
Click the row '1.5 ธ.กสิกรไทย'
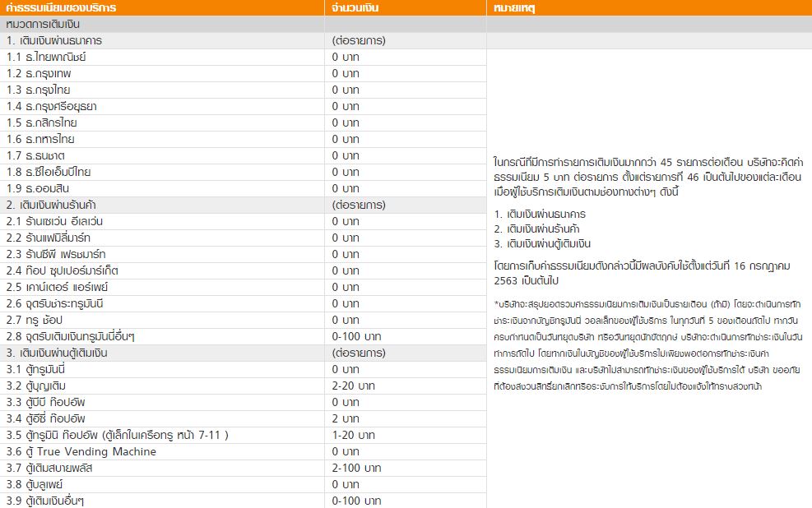pos(42,122)
